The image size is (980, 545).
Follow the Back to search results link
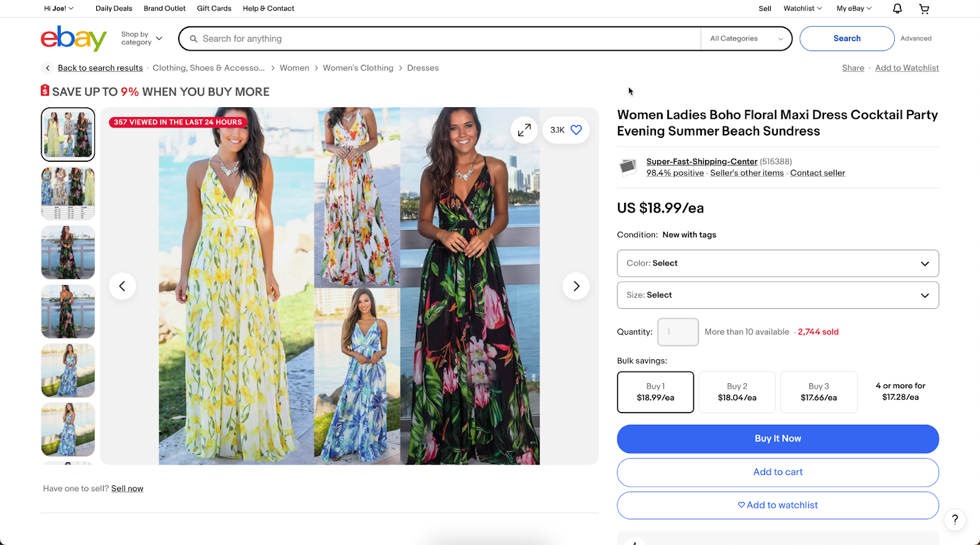(x=100, y=67)
